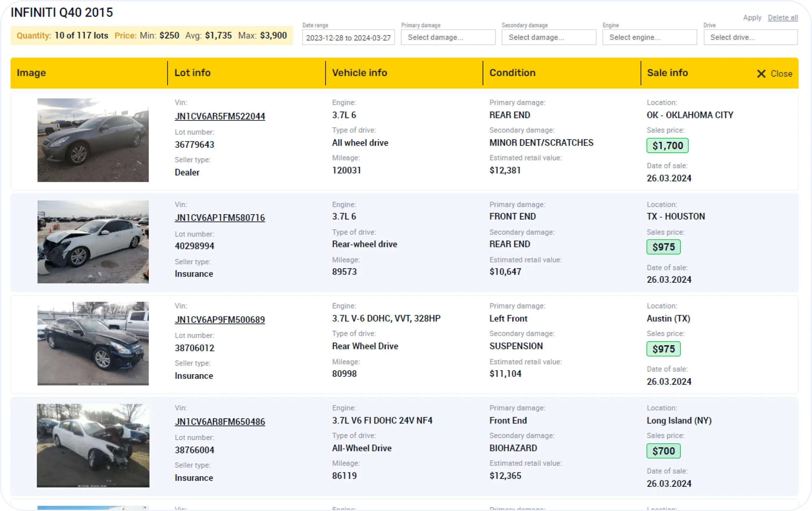
Task: Open the Primary damage dropdown
Action: 448,37
